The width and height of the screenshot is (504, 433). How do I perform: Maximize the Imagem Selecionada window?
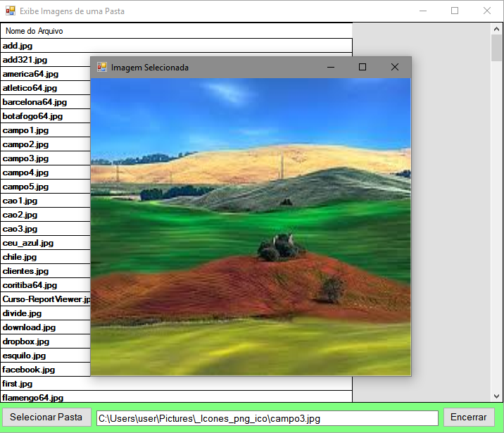coord(363,67)
